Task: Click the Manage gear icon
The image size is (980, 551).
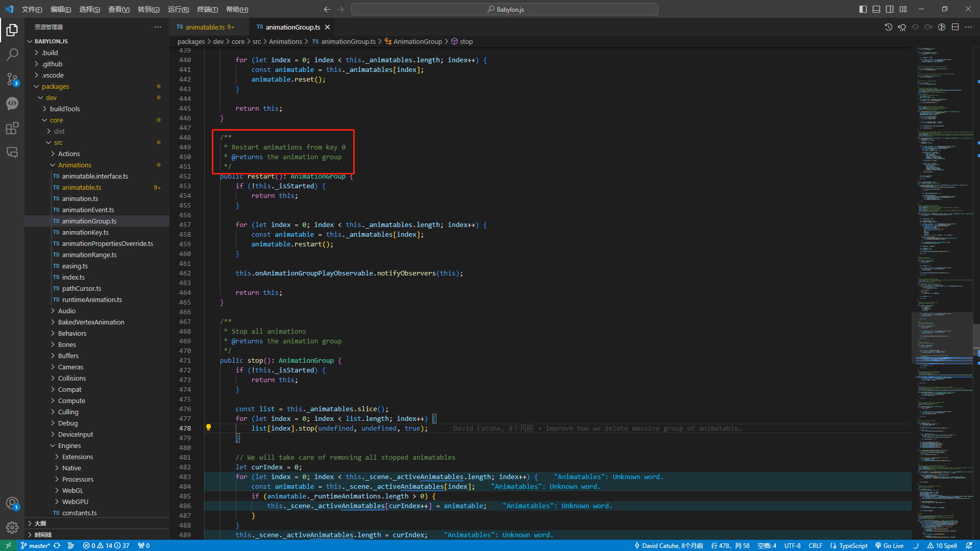Action: click(x=12, y=527)
